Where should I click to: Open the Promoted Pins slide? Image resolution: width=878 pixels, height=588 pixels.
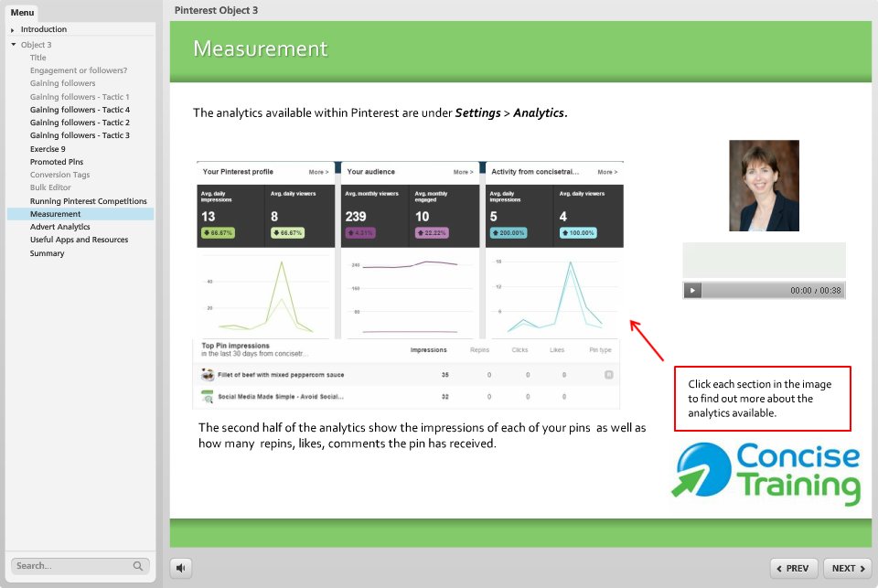pos(57,162)
